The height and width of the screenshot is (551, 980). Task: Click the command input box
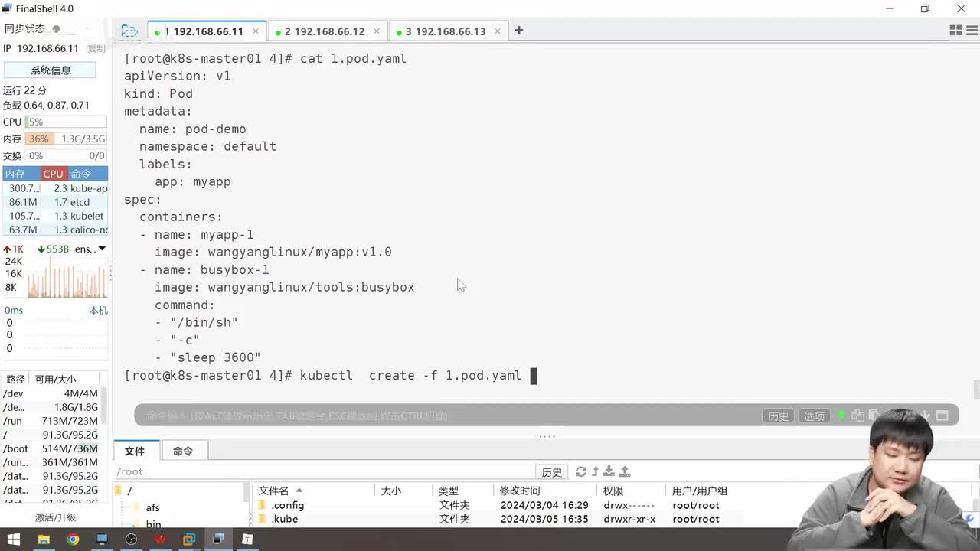pos(448,416)
